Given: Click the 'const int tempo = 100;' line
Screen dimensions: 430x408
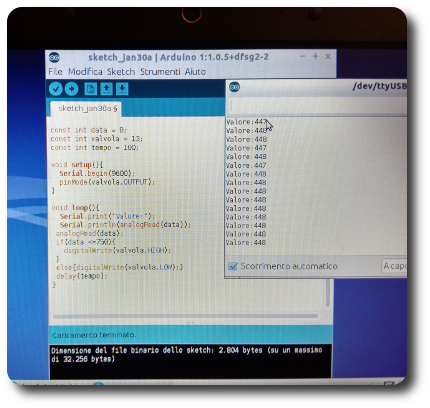Looking at the screenshot, I should (x=94, y=147).
